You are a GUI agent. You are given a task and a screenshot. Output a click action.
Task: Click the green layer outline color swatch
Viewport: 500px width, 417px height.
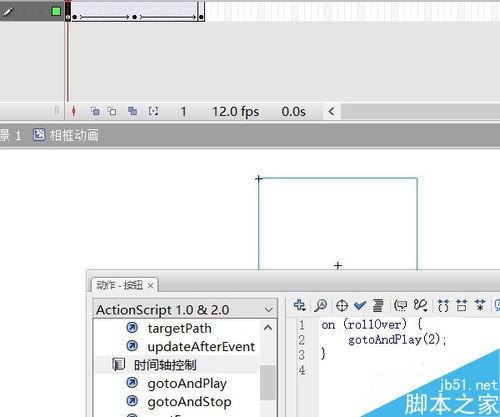click(56, 11)
